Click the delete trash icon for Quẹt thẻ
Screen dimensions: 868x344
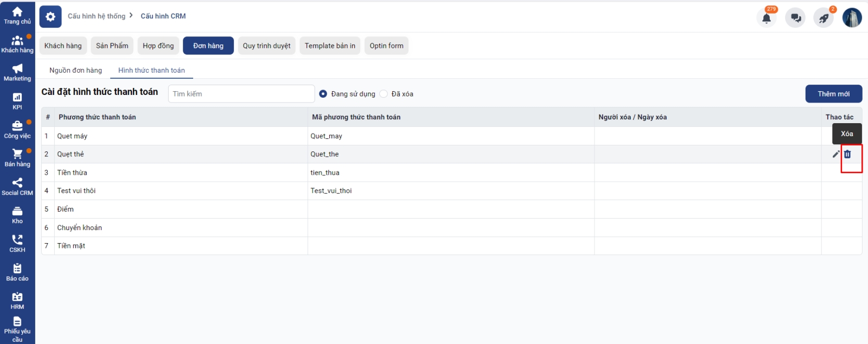[847, 154]
